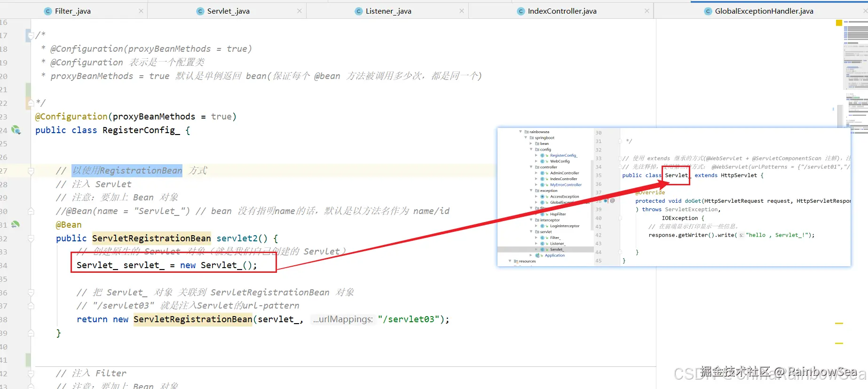
Task: Select AccessException in the project tree
Action: [564, 197]
